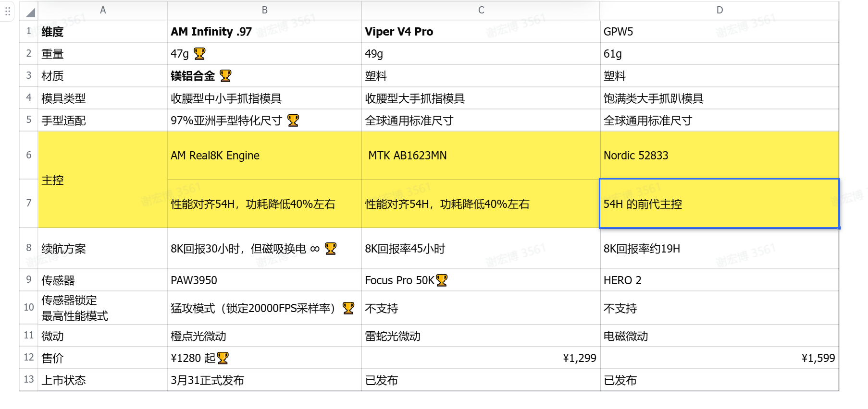Select row 10 header
868x409 pixels.
tap(29, 308)
